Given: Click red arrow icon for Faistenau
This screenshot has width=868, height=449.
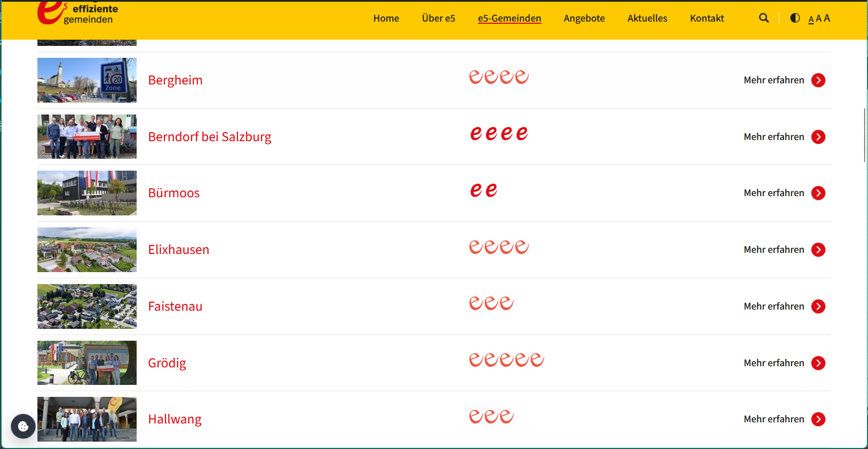Looking at the screenshot, I should [x=818, y=307].
